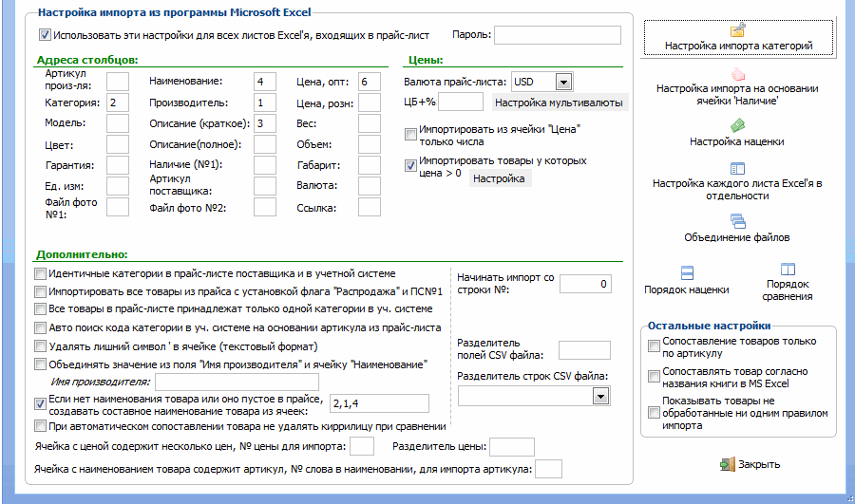Open Настройка наценки
855x504 pixels.
(736, 141)
